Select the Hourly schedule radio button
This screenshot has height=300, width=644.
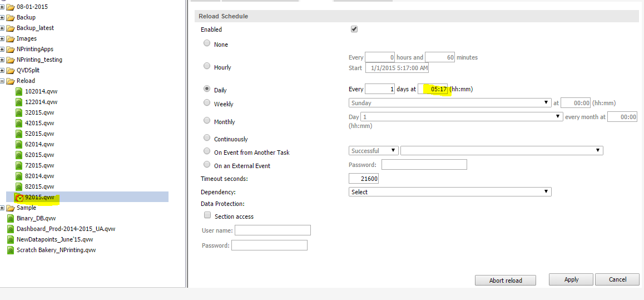pyautogui.click(x=207, y=66)
